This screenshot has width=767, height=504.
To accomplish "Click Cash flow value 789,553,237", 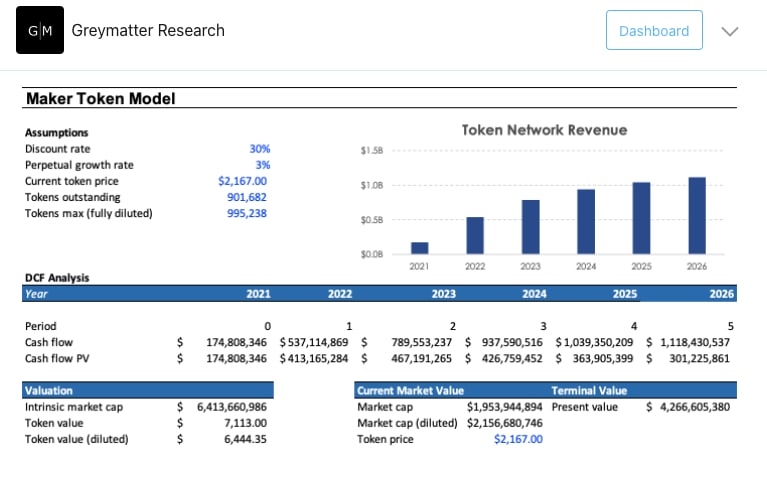I will click(x=421, y=343).
